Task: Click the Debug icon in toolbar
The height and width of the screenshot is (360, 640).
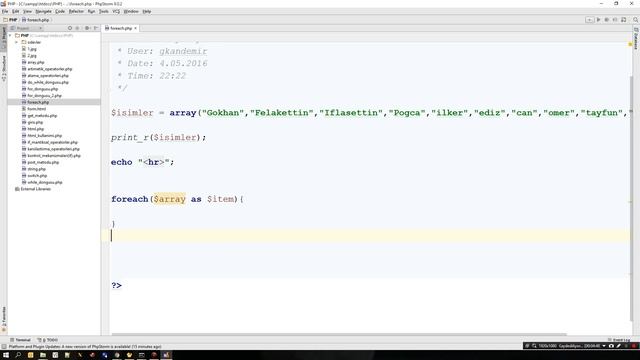Action: [607, 20]
